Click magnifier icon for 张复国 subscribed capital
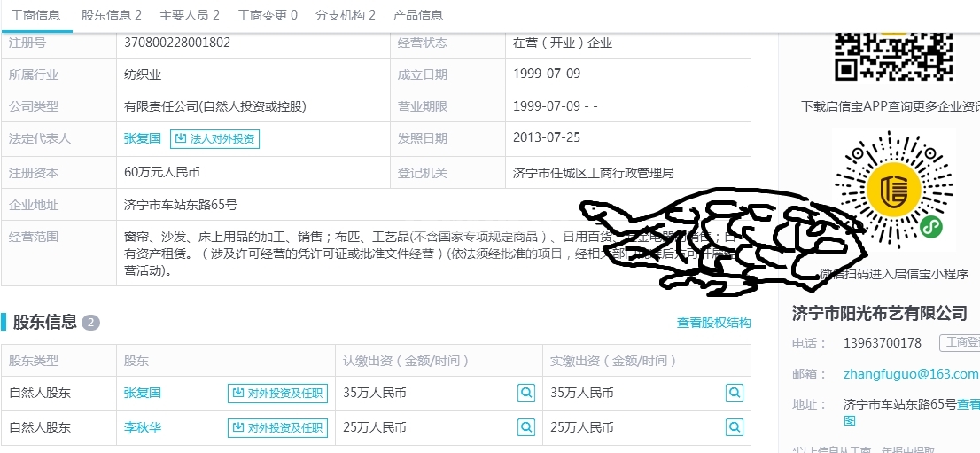 tap(526, 393)
